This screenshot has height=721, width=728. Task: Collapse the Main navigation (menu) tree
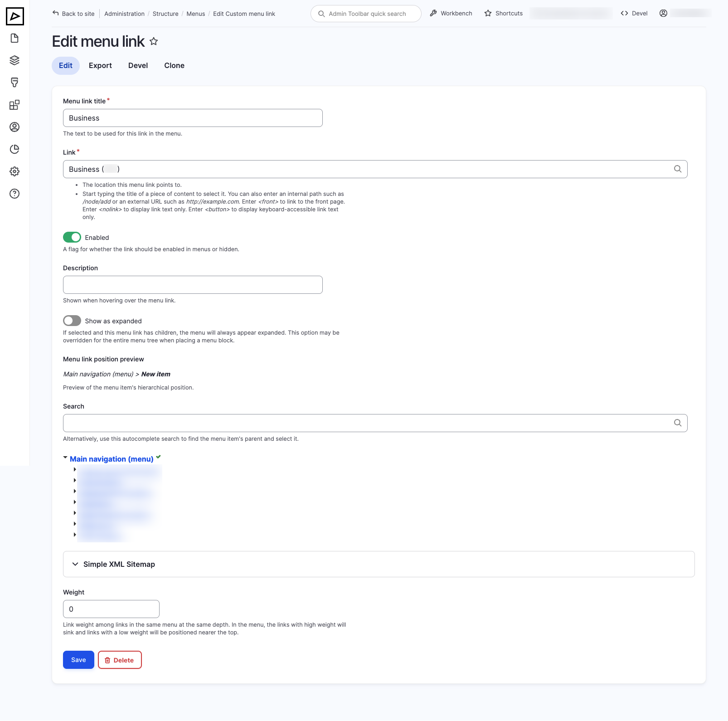(65, 458)
